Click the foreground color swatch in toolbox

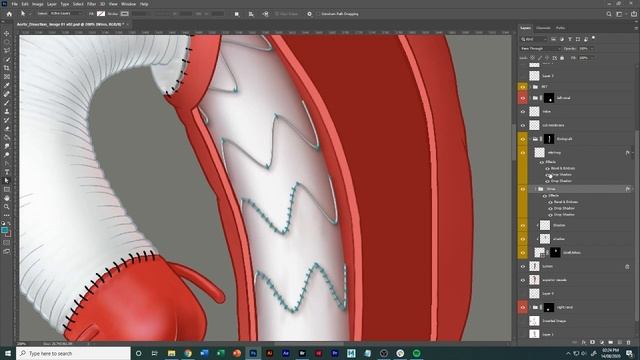click(4, 231)
